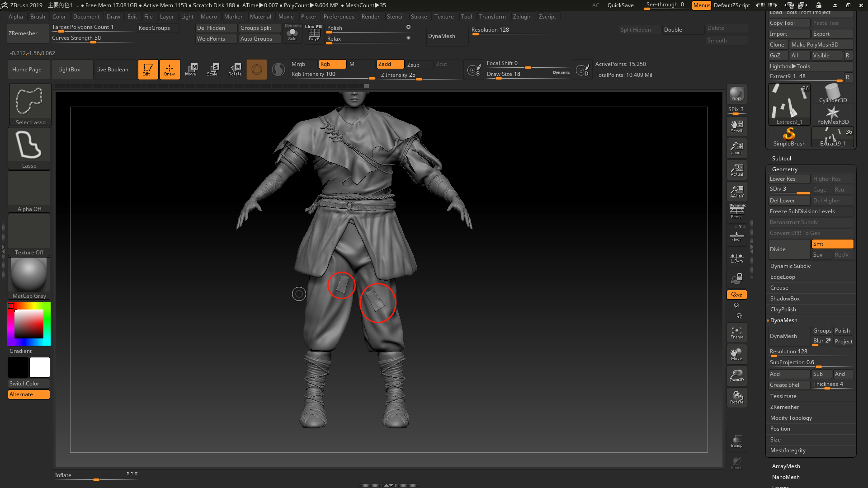Toggle Persp perspective mode

pos(736,211)
